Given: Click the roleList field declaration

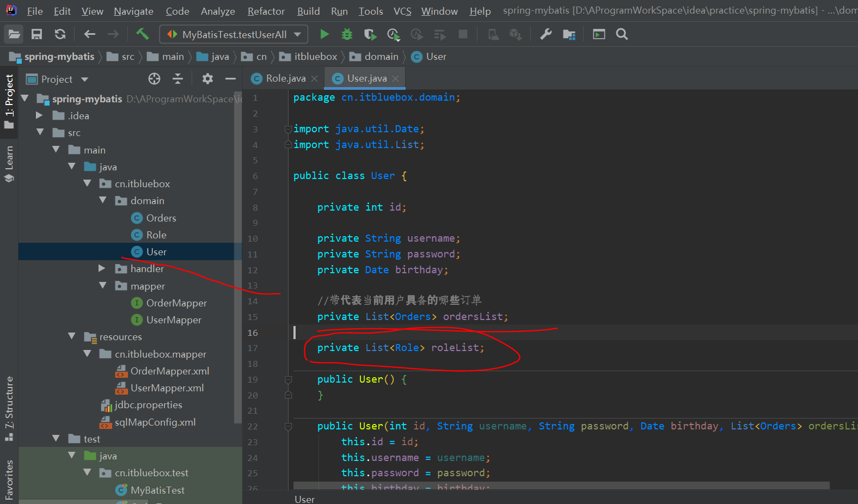Looking at the screenshot, I should tap(400, 348).
